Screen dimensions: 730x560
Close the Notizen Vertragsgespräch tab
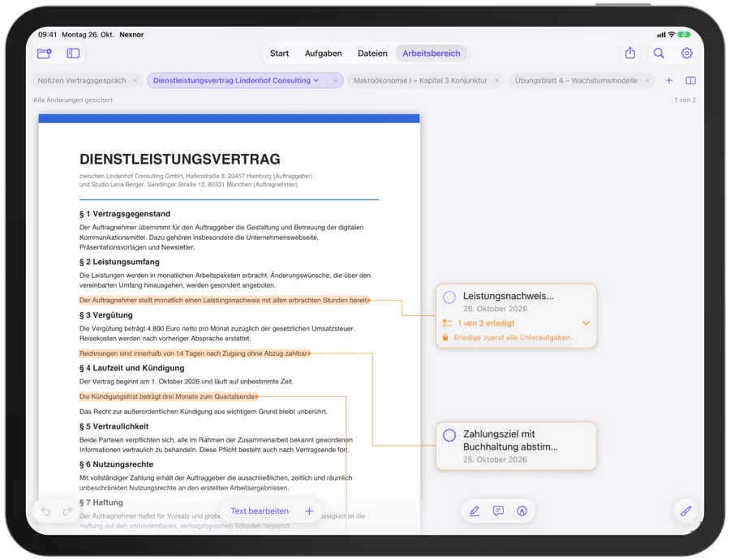pyautogui.click(x=135, y=80)
